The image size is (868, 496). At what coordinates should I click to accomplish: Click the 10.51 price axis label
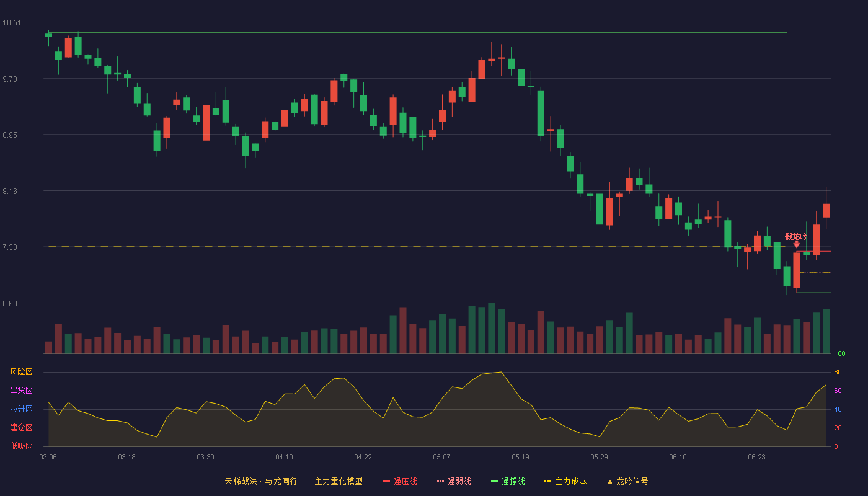coord(11,23)
